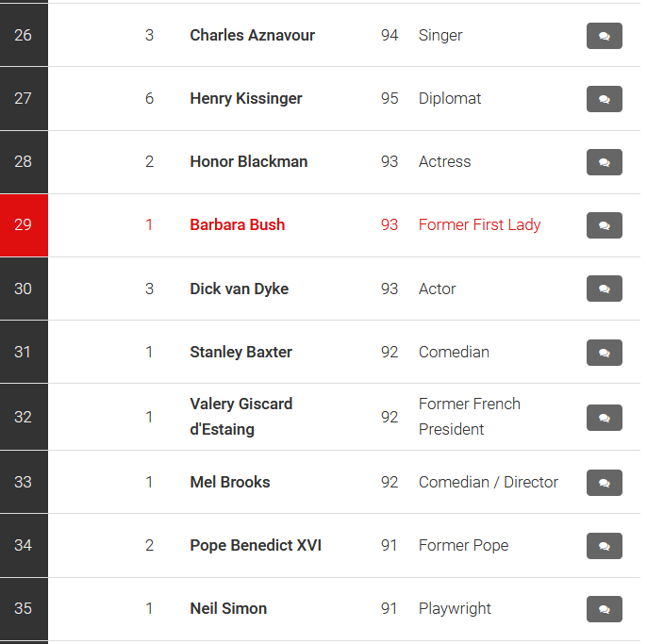The image size is (647, 644).
Task: Click the Pope Benedict XVI name
Action: [256, 545]
